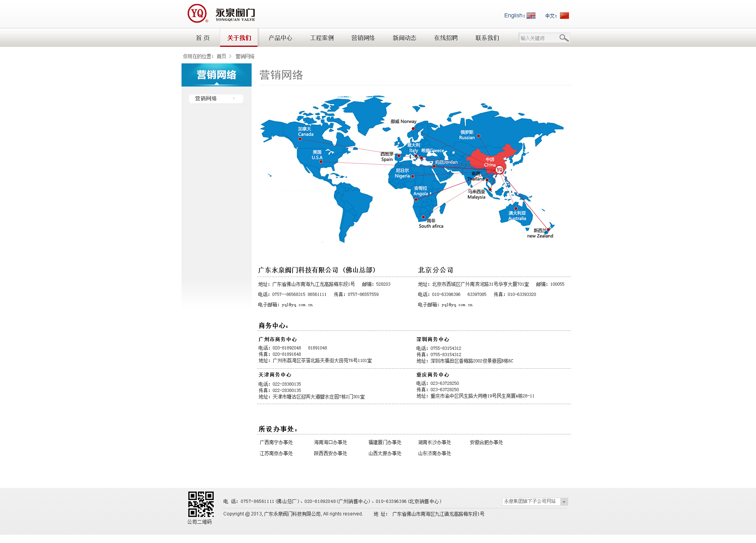Click the China flag icon for Chinese
Screen dimensions: 756x543
pyautogui.click(x=564, y=16)
